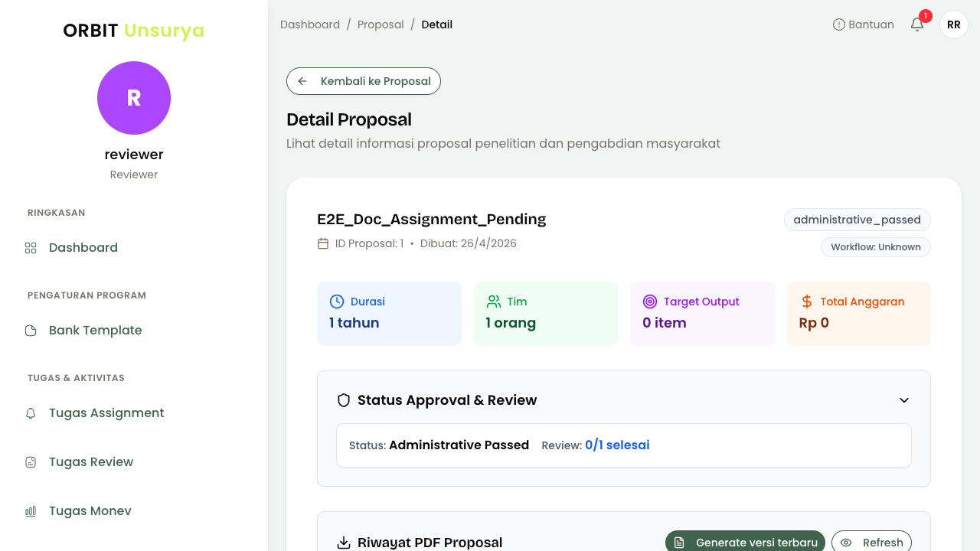Screen dimensions: 980x551
Task: Click the Total Anggaran dollar icon
Action: coord(807,302)
